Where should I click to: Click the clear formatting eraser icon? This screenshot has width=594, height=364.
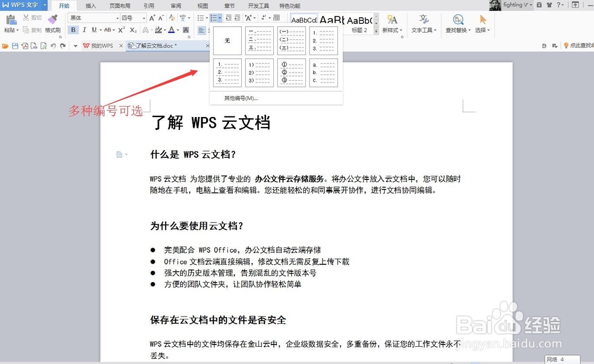(172, 18)
